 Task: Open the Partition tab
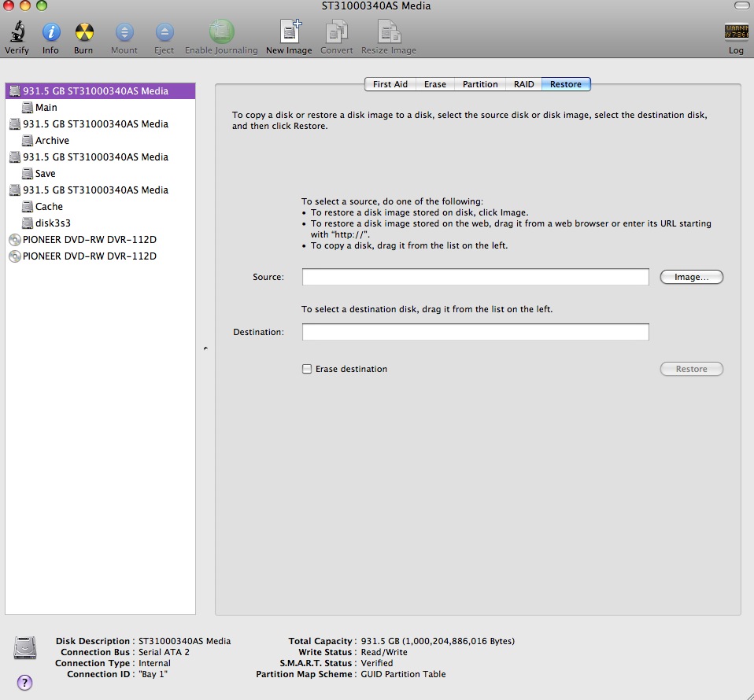[x=480, y=84]
